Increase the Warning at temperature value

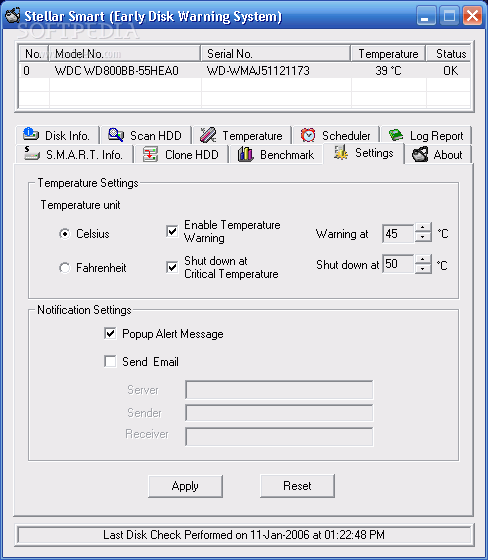(x=423, y=228)
